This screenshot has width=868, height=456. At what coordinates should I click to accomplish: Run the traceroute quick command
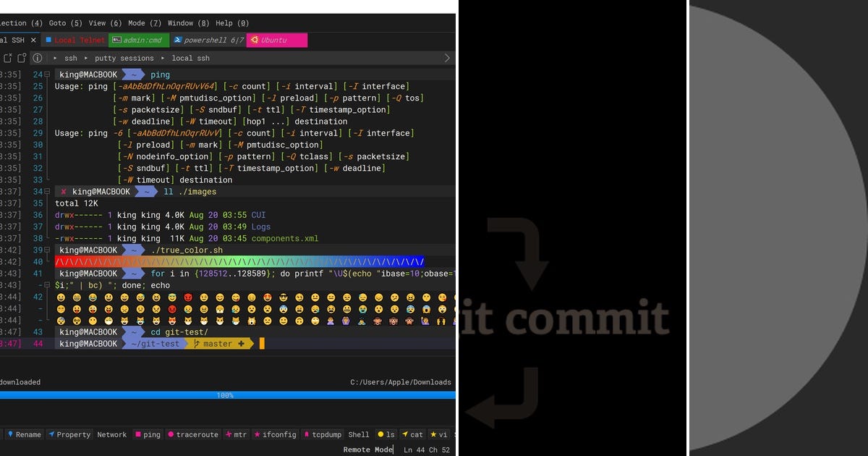coord(192,434)
